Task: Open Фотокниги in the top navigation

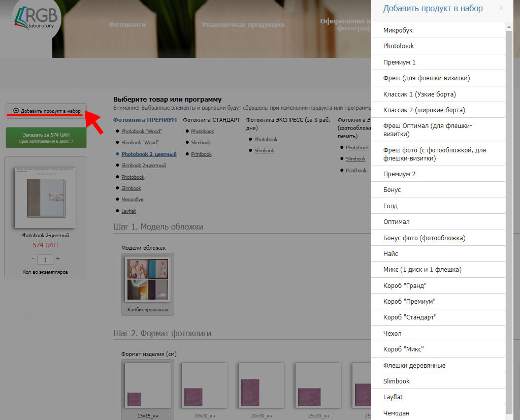Action: 127,24
